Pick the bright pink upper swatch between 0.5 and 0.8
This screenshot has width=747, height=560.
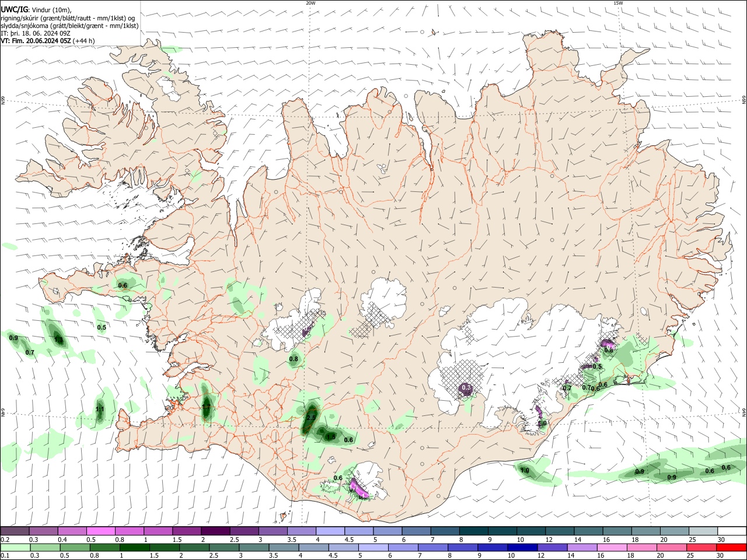click(x=100, y=531)
